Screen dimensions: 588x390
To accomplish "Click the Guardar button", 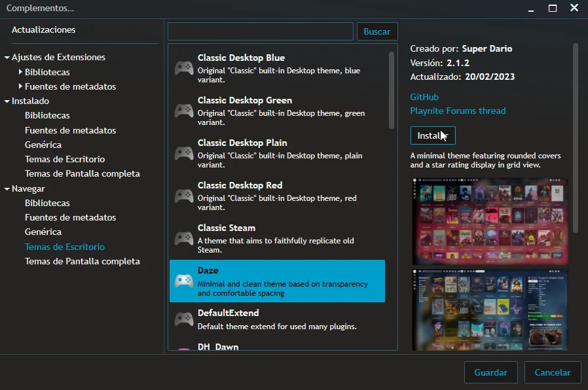I will (x=490, y=372).
